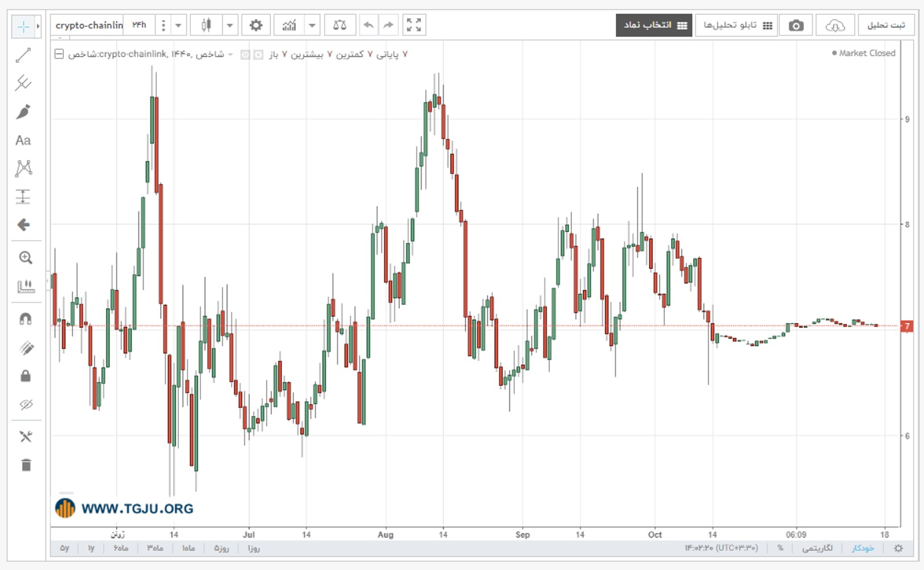Viewport: 924px width, 570px height.
Task: Toggle logarithmic scale (لگاریتمی)
Action: coord(817,548)
